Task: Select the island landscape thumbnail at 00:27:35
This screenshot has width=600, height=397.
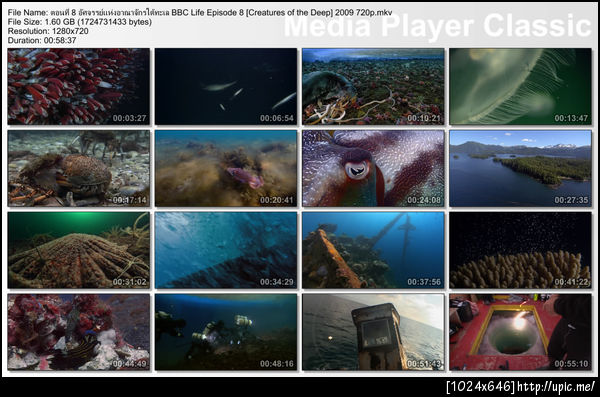Action: (520, 168)
